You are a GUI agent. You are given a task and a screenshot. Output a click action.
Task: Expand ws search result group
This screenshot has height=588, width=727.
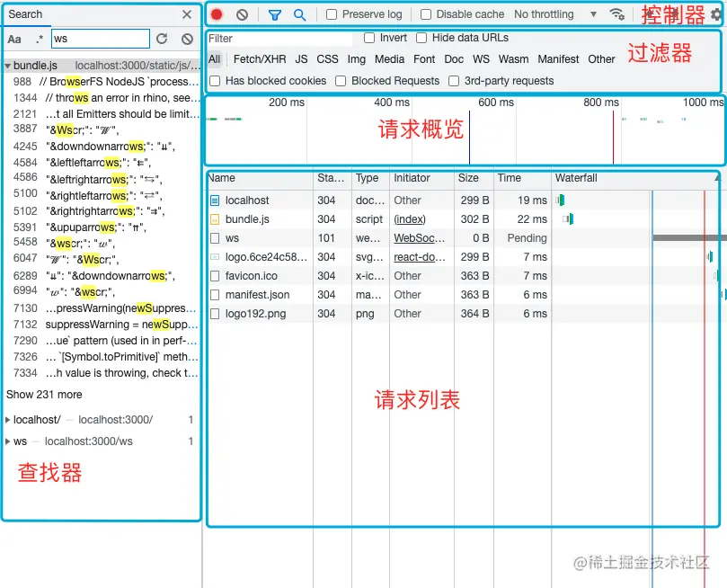7,441
